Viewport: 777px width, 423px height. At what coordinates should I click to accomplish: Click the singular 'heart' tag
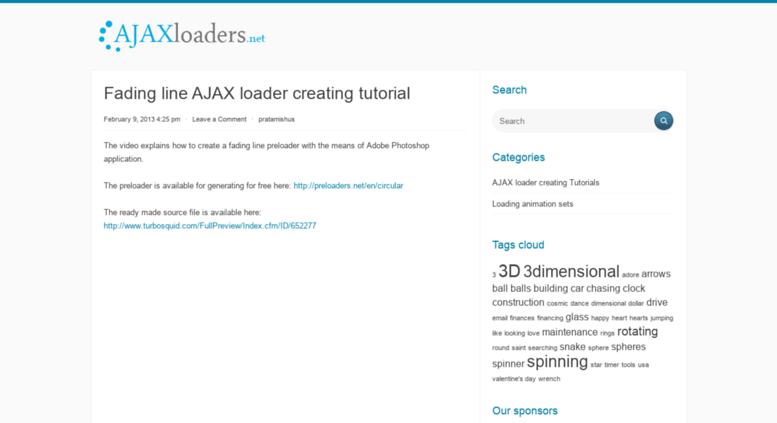tap(619, 318)
